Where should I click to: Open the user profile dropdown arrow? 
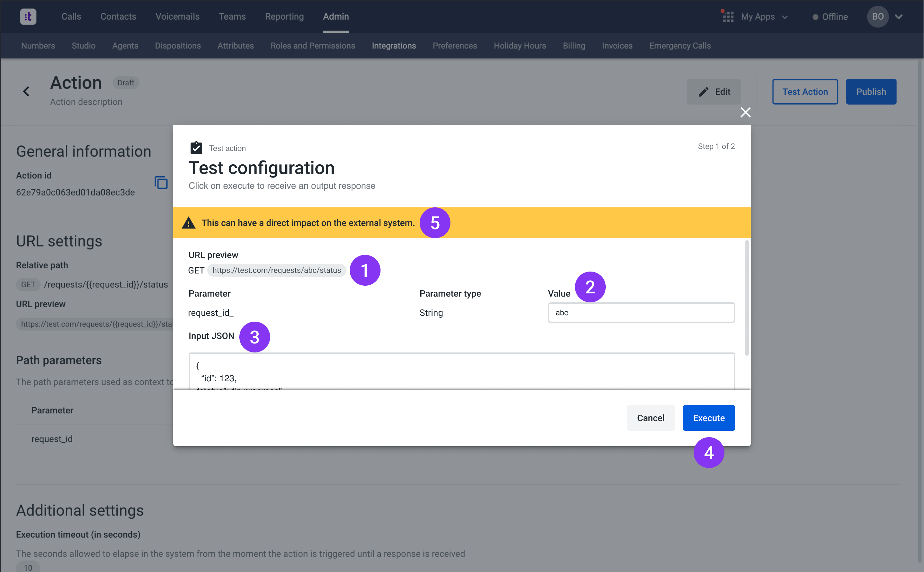(x=899, y=17)
